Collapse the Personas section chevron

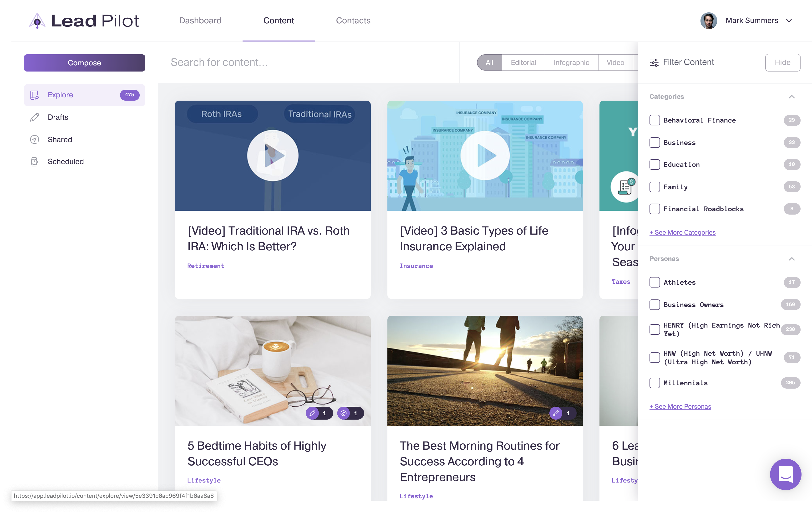792,259
